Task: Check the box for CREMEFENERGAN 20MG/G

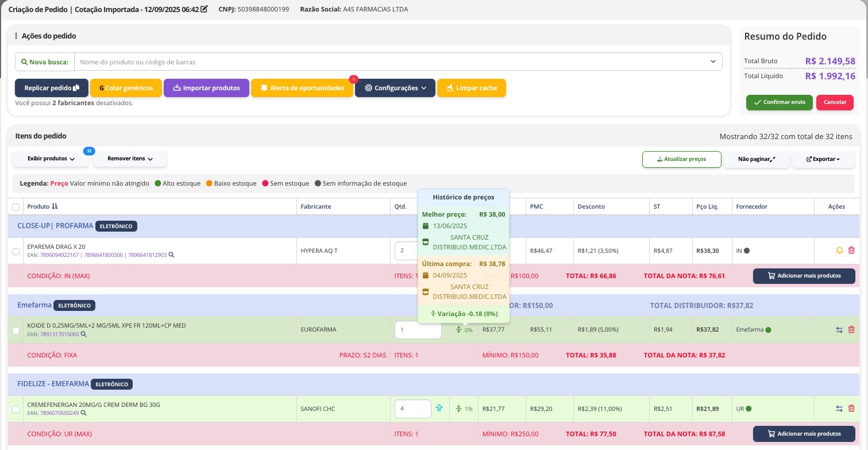Action: (x=16, y=409)
